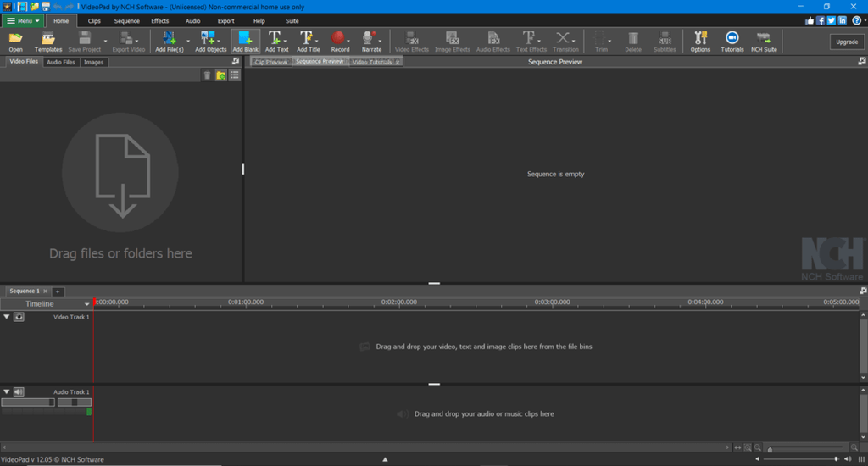Screen dimensions: 868x466
Task: Open the Add File(s) dropdown arrow
Action: (x=188, y=41)
